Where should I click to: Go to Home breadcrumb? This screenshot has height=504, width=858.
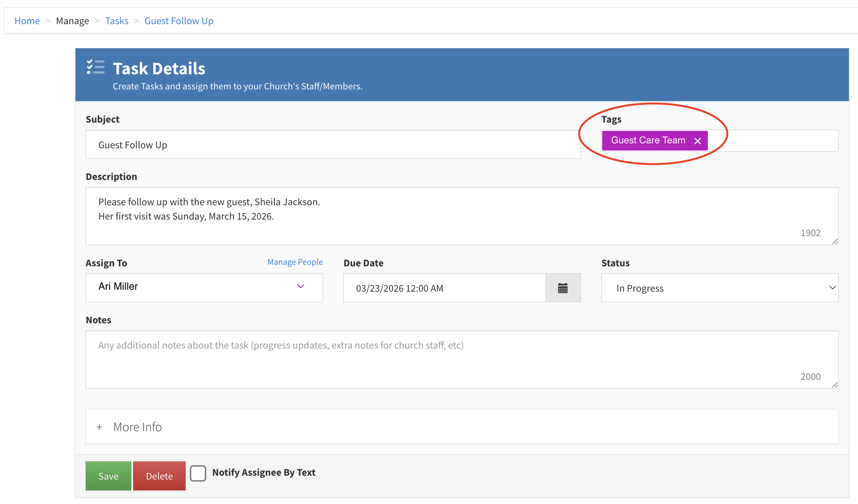27,21
